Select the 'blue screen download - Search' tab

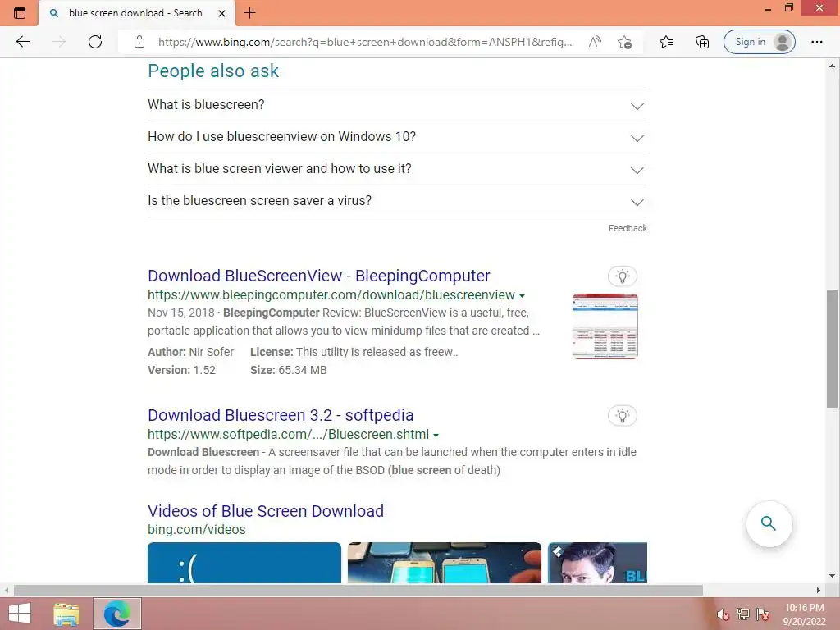pyautogui.click(x=135, y=13)
